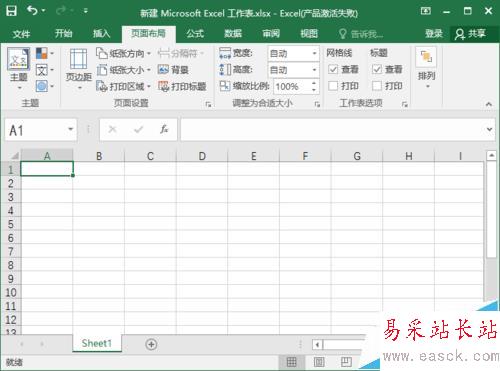500x371 pixels.
Task: Switch to Data (数据) tab
Action: (233, 34)
